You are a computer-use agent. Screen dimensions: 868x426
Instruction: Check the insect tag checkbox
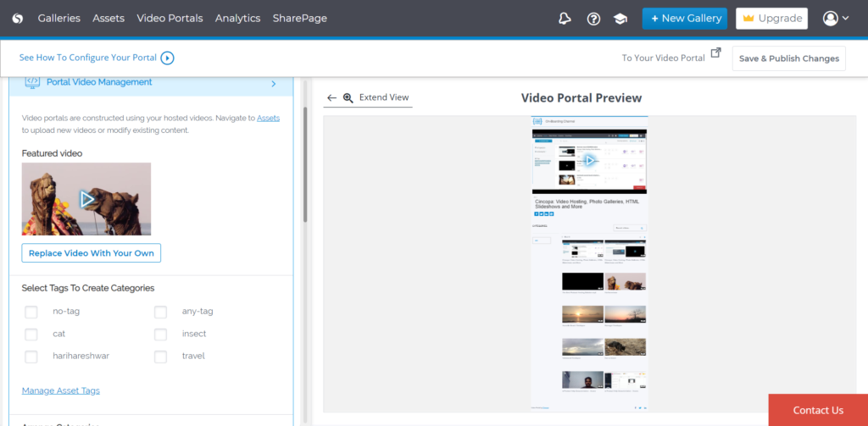(160, 335)
